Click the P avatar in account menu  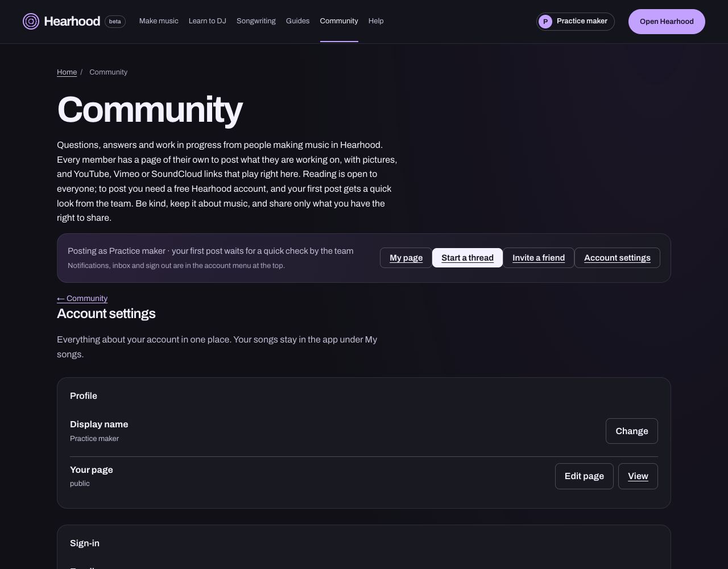pyautogui.click(x=545, y=22)
